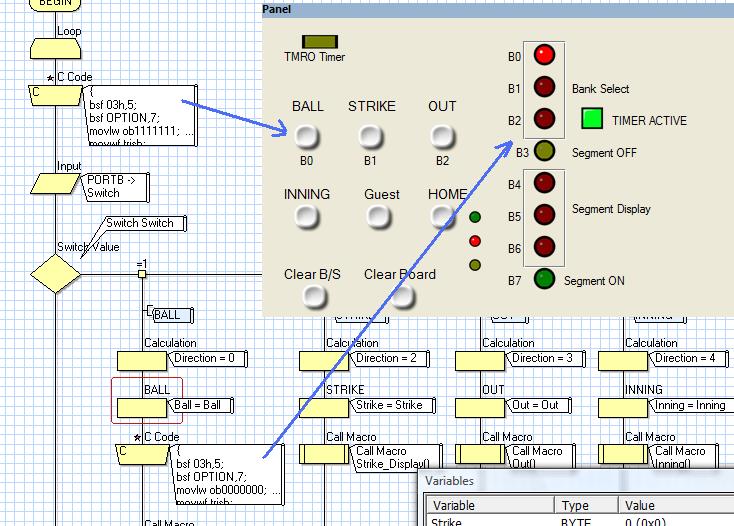
Task: Click the HOME push button
Action: pos(442,217)
